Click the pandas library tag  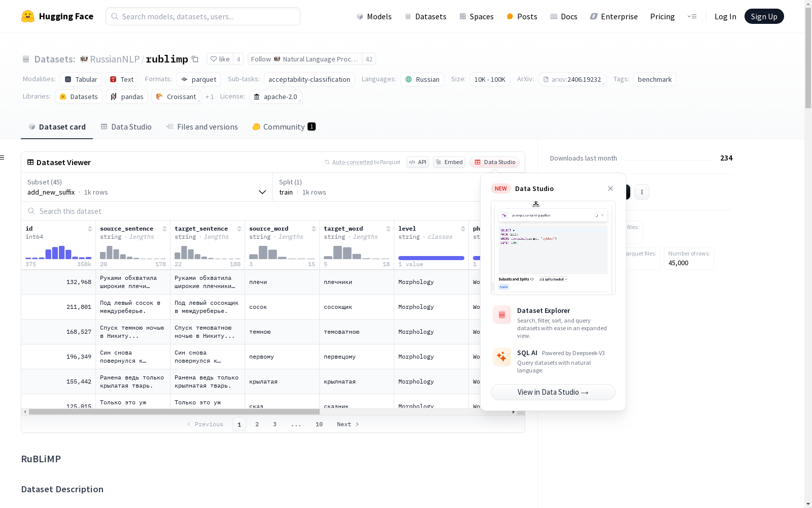(x=127, y=97)
